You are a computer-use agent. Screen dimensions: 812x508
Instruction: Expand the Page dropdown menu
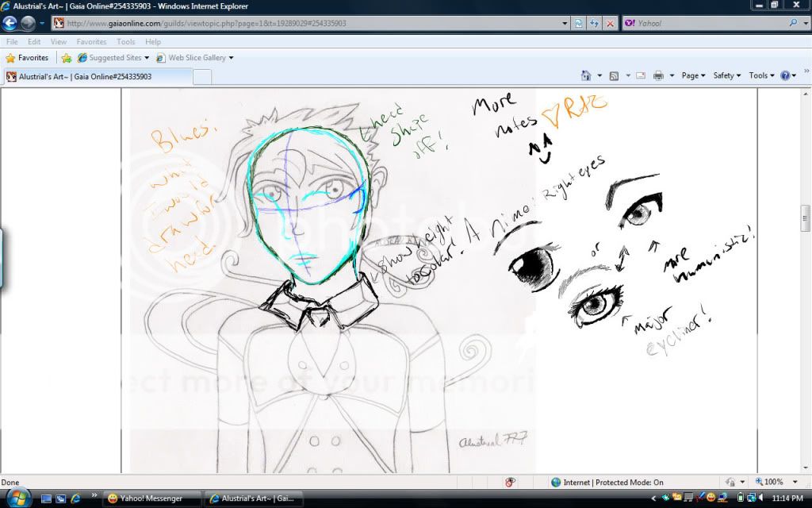pyautogui.click(x=693, y=75)
